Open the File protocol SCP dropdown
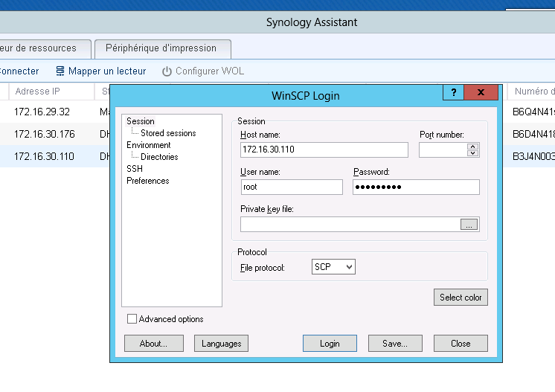This screenshot has width=555, height=392. (x=333, y=267)
